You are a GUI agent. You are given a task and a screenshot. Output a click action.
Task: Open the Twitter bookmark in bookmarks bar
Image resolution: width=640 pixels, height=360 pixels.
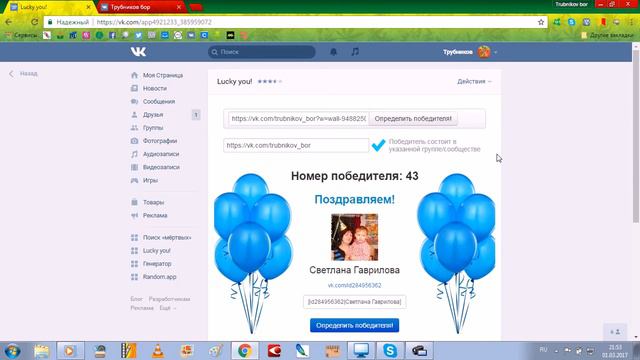(x=138, y=36)
